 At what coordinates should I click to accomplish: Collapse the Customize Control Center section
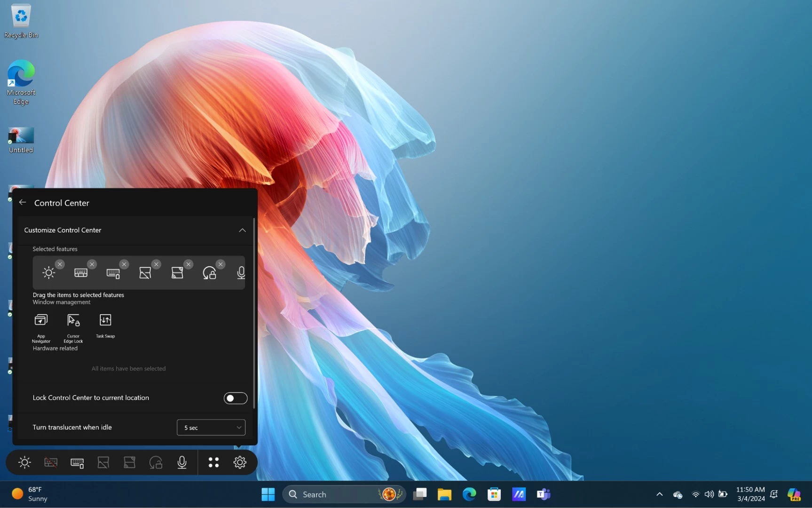(x=242, y=230)
